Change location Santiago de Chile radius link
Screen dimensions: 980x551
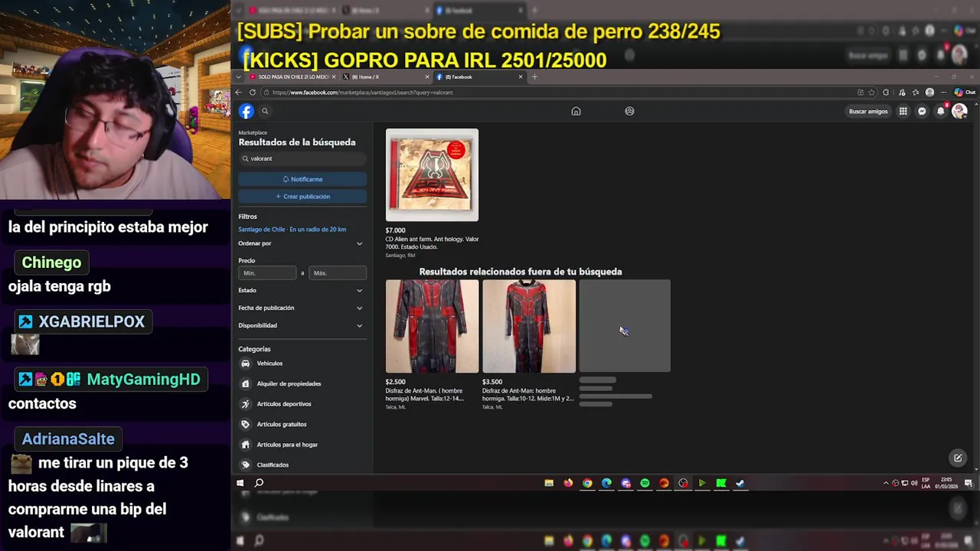[x=292, y=230]
